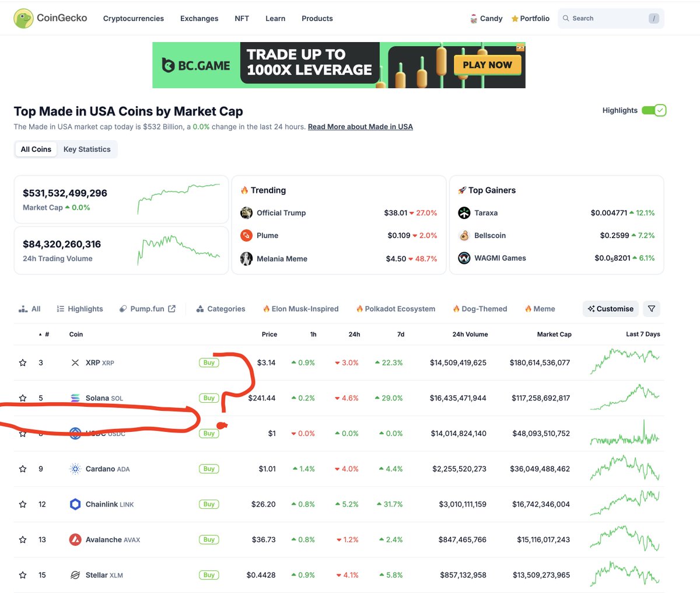Focus the Search input field

[611, 19]
